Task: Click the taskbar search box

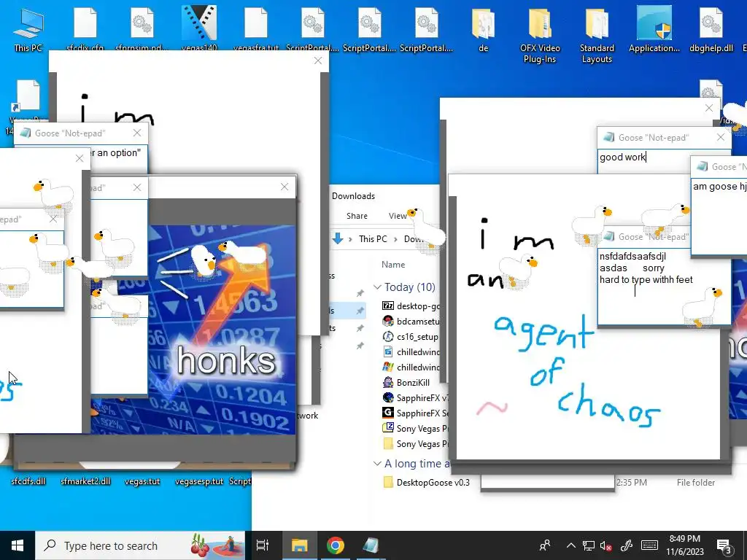Action: (140, 545)
